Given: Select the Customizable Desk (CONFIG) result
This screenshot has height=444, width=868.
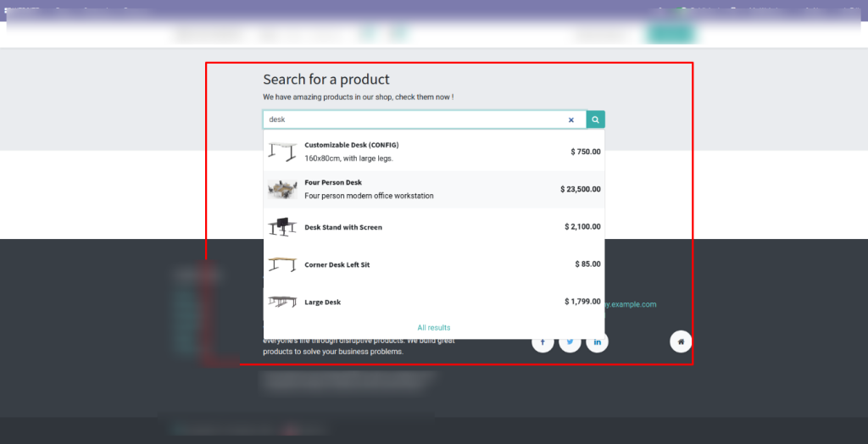Looking at the screenshot, I should tap(434, 152).
